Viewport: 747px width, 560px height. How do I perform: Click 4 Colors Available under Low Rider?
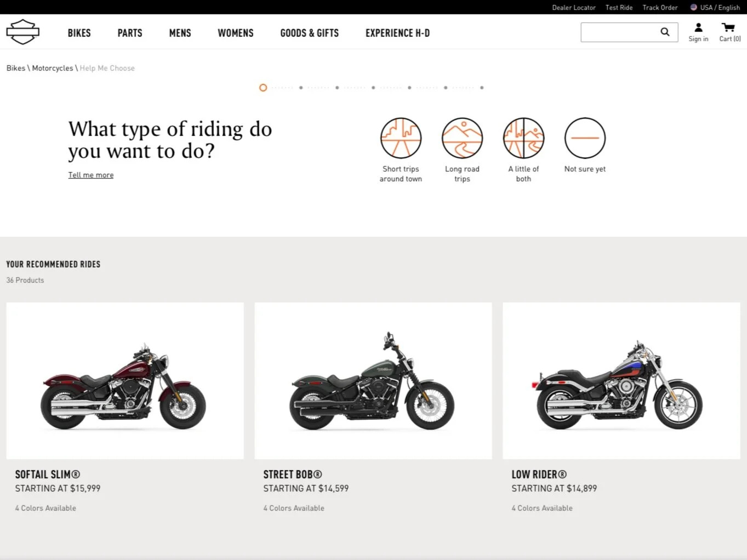tap(542, 508)
